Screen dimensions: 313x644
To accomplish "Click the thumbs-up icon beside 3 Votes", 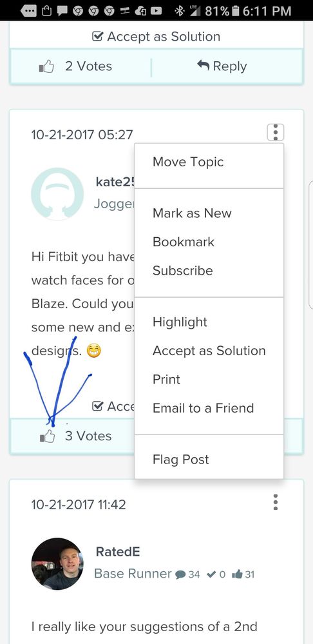I will pyautogui.click(x=47, y=436).
